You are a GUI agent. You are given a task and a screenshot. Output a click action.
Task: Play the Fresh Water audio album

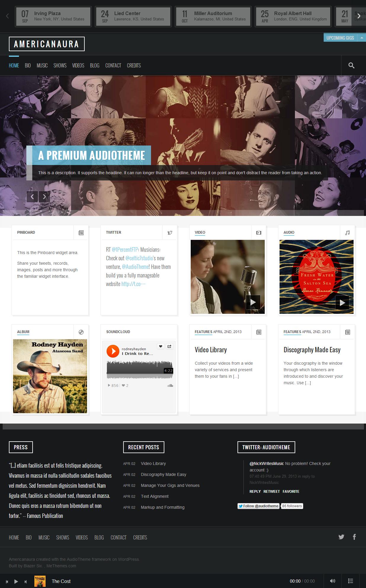(342, 303)
